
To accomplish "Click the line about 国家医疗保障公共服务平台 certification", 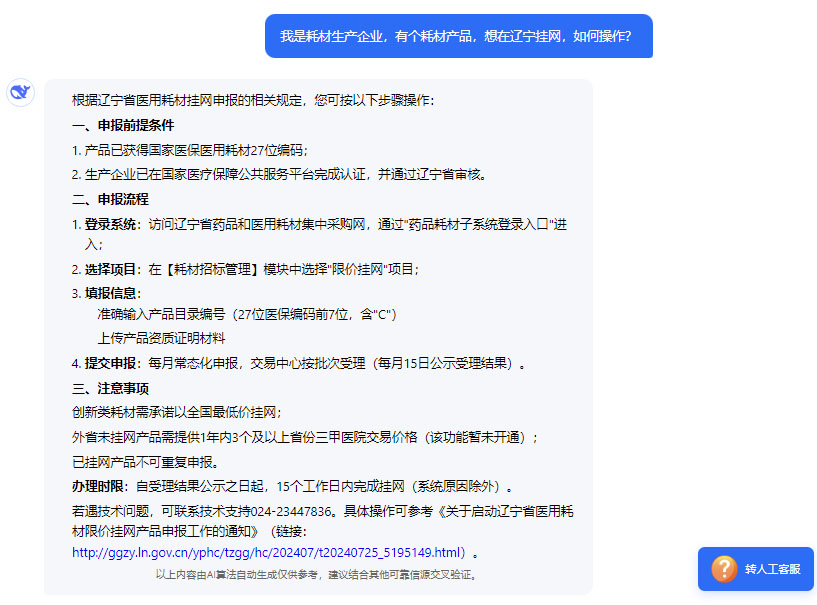I will [279, 175].
